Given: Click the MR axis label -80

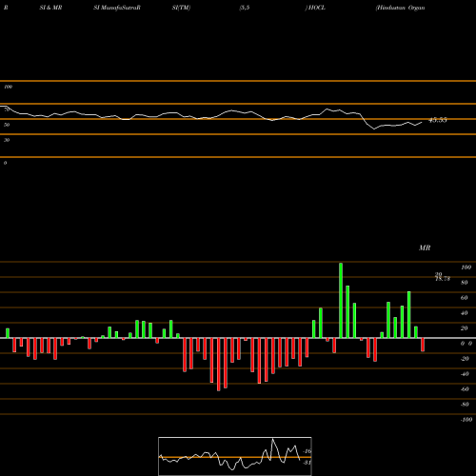Looking at the screenshot, I should 465,405.
